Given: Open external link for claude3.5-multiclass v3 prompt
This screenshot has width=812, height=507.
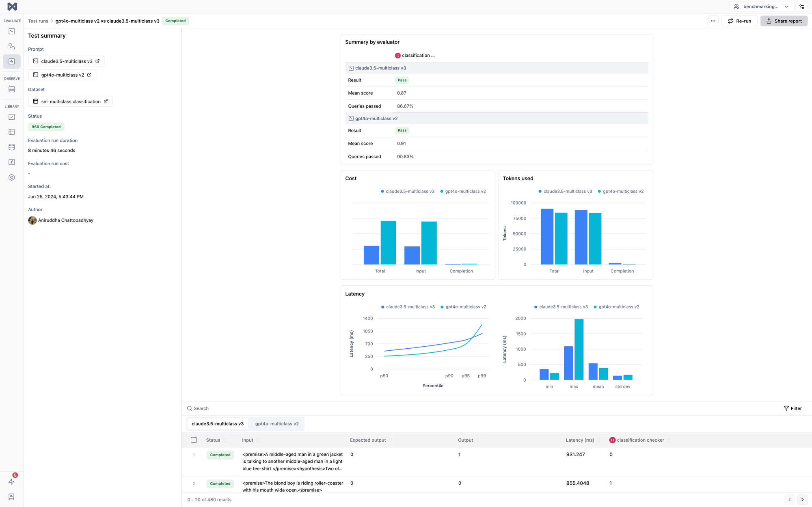Looking at the screenshot, I should pos(97,61).
